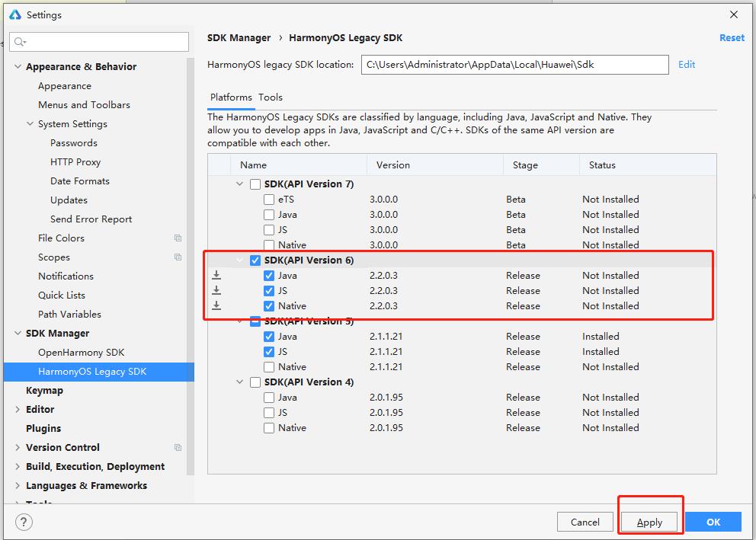Open Notifications settings
The height and width of the screenshot is (540, 756).
[66, 276]
